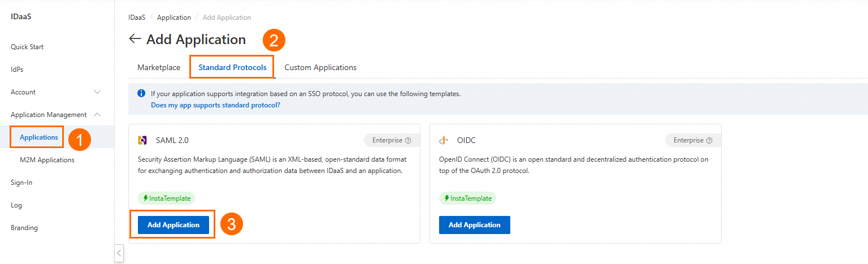Viewport: 868px width, 264px height.
Task: Go to Application in the breadcrumb
Action: [x=174, y=18]
